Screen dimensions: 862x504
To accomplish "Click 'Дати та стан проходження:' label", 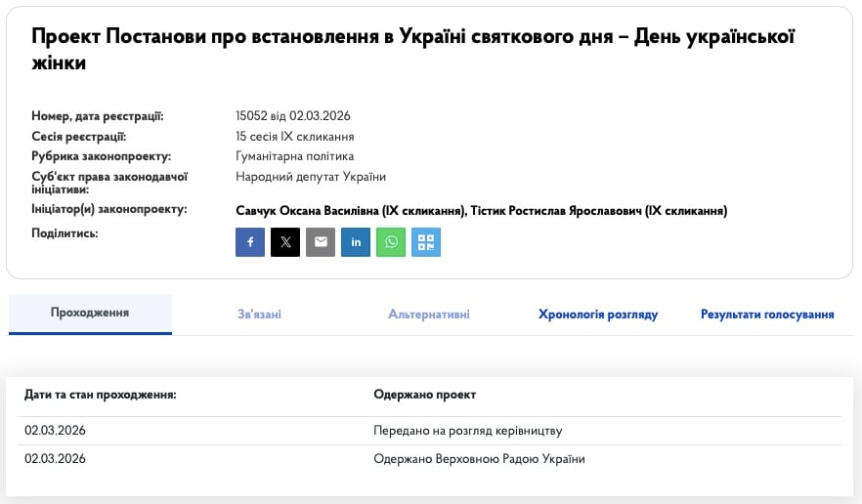I will [101, 395].
